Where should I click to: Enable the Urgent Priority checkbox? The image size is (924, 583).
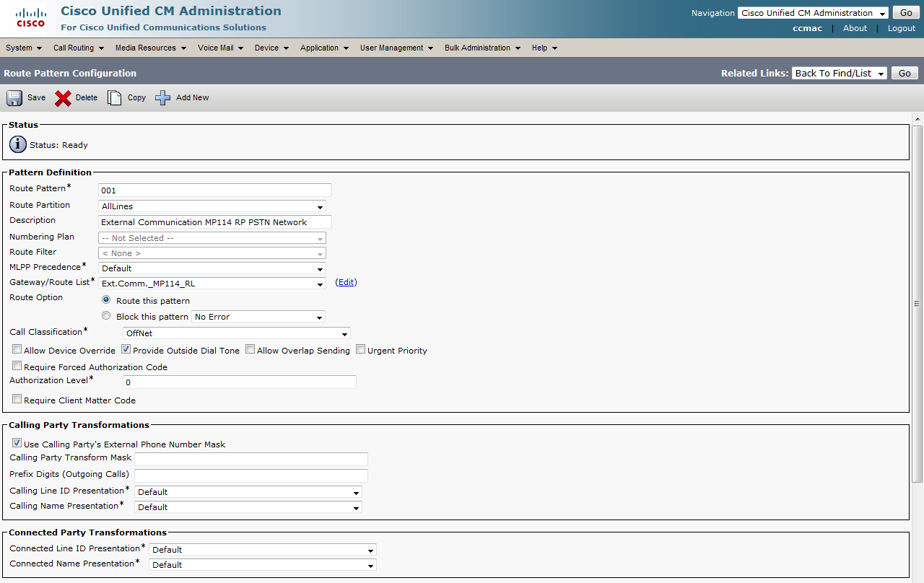pyautogui.click(x=361, y=350)
